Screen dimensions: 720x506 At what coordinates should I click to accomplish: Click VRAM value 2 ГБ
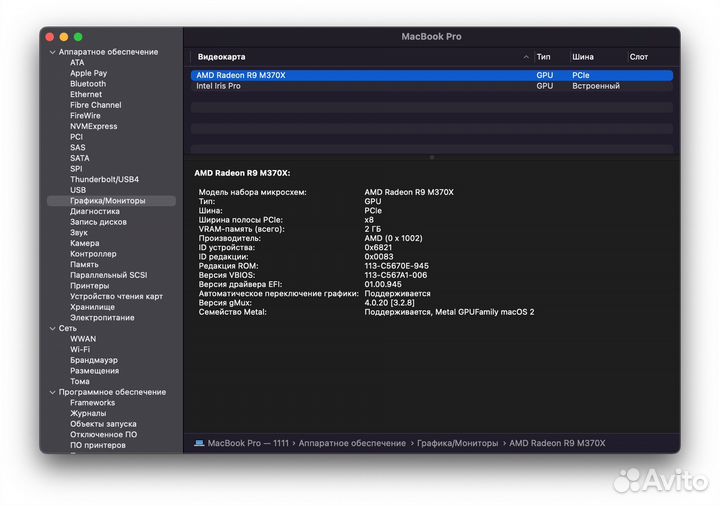(373, 229)
